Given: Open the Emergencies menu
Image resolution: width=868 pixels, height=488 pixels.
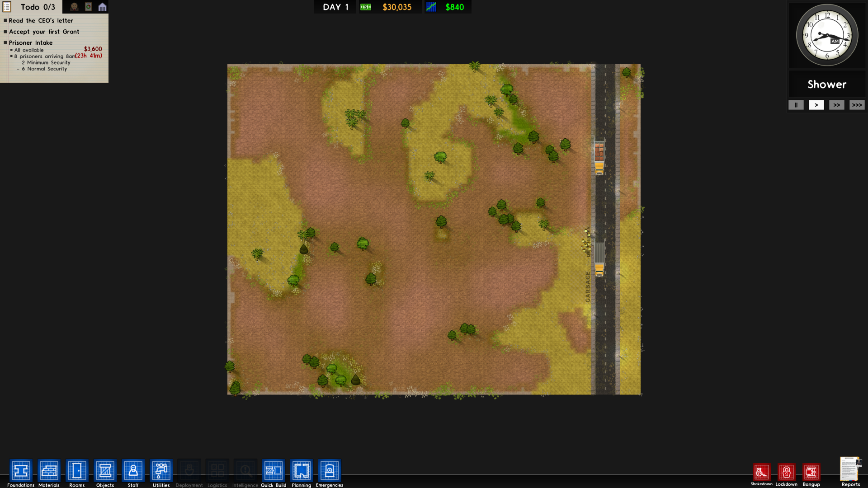Looking at the screenshot, I should point(329,471).
